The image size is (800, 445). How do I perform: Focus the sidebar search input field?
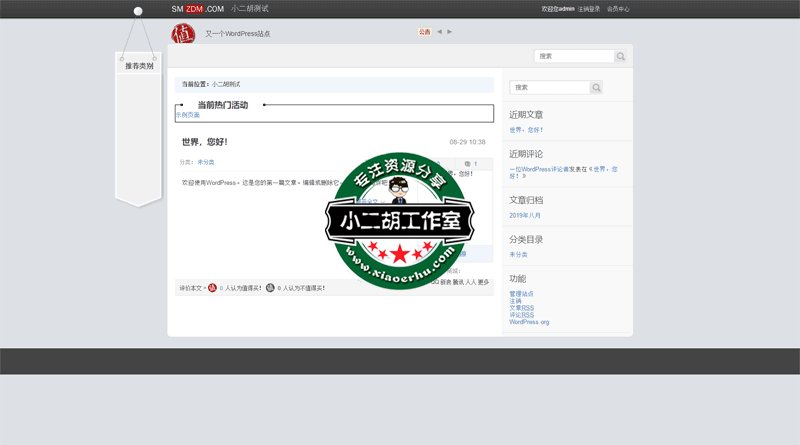549,88
